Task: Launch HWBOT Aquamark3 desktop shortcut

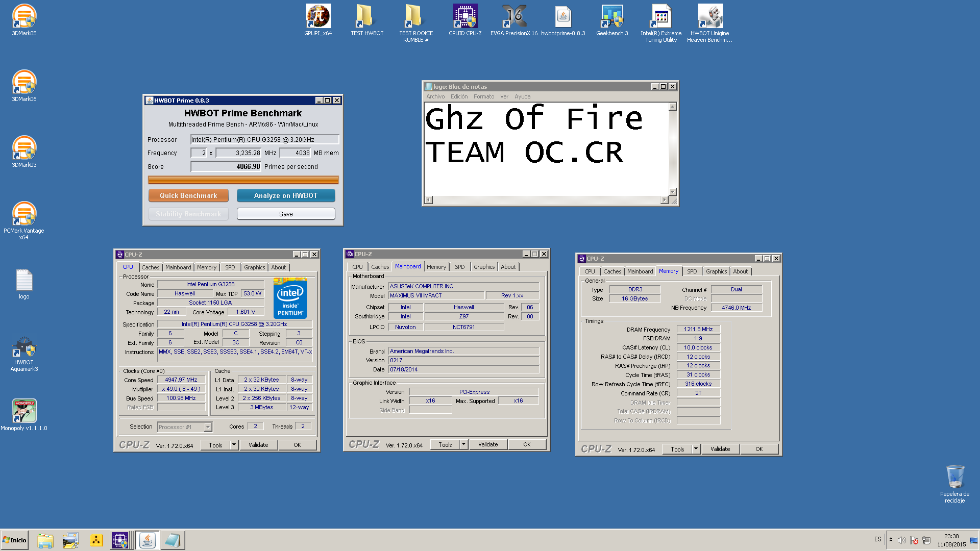Action: click(x=24, y=354)
